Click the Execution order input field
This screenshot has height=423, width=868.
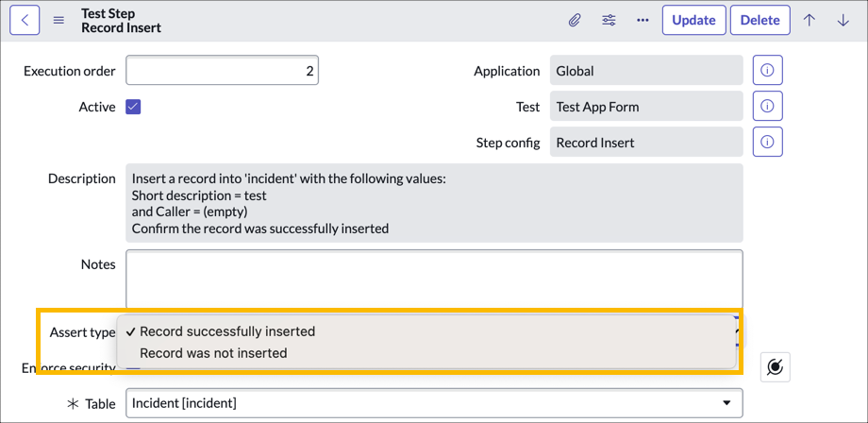[222, 71]
